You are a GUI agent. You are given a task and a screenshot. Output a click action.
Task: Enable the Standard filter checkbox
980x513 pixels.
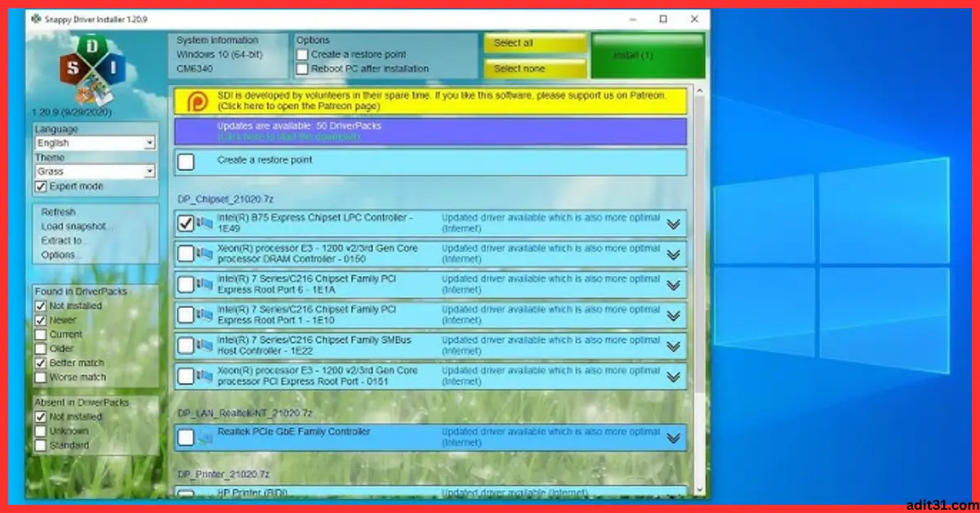tap(41, 445)
